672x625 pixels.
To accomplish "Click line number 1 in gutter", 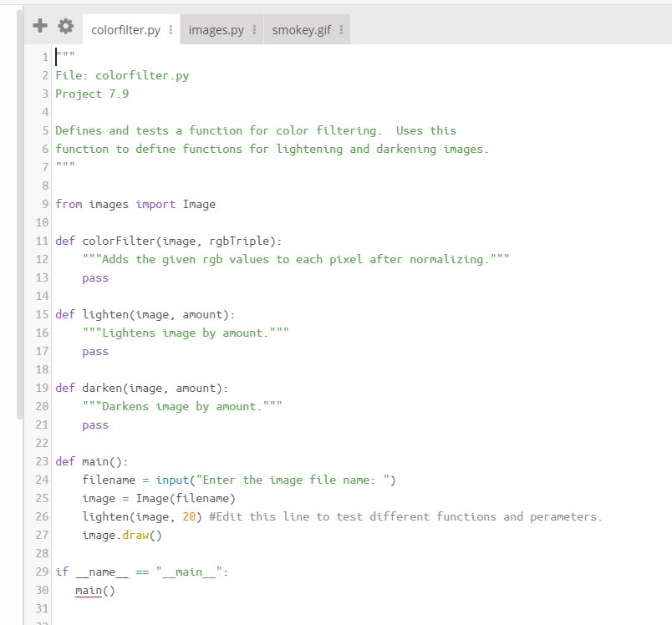I will click(x=45, y=57).
